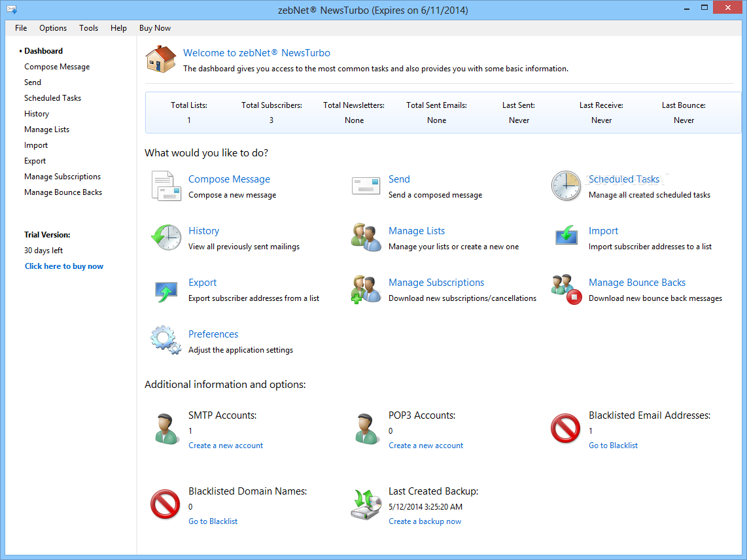Click the Blacklisted Domain Names prohibition icon
Screen dimensions: 747x560
tap(165, 504)
